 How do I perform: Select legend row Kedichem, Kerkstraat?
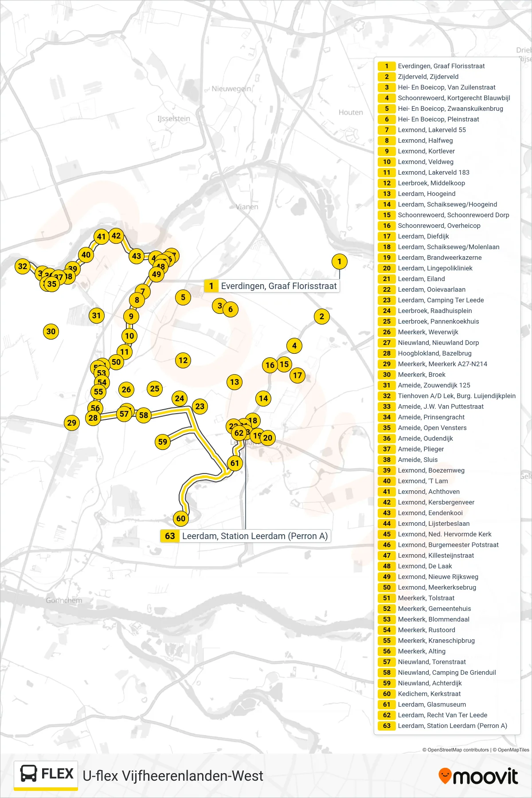447,694
